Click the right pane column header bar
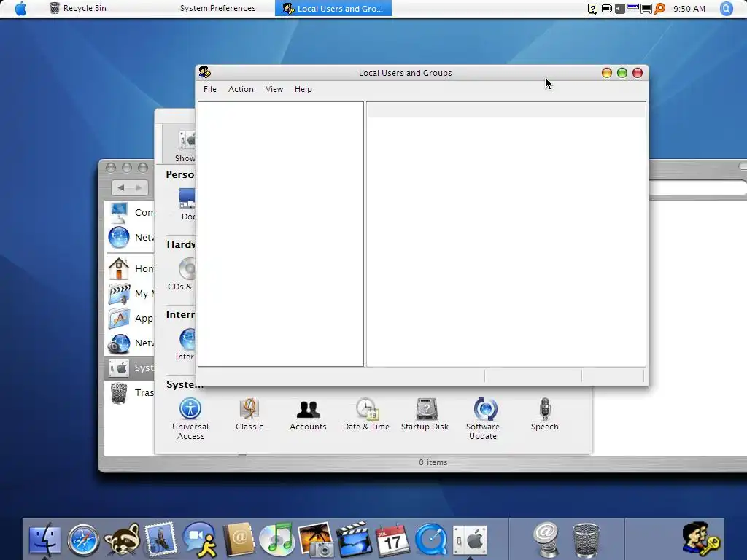Screen dimensions: 747x560 pos(506,110)
